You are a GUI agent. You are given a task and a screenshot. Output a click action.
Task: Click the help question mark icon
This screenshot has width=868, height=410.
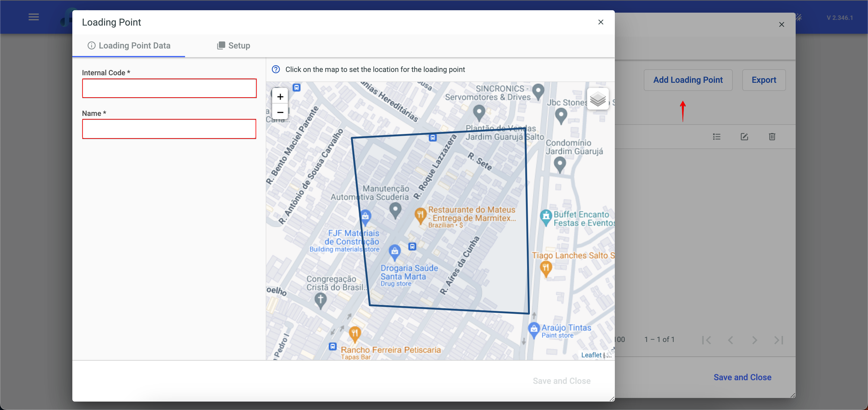[276, 69]
